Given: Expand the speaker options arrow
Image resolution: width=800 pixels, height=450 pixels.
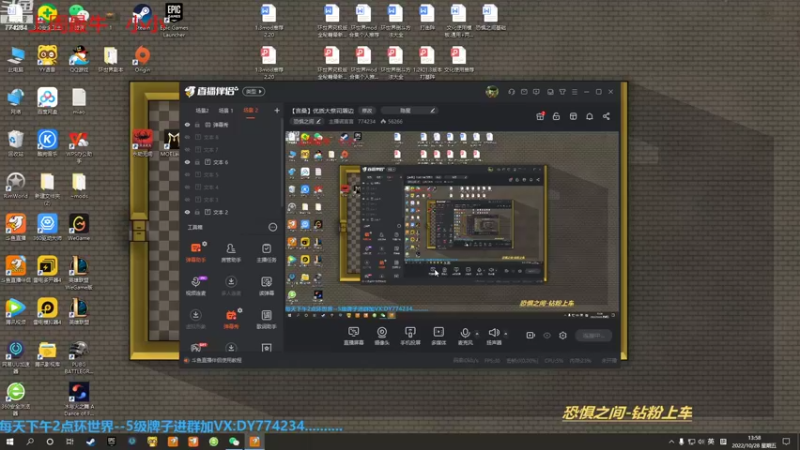Looking at the screenshot, I should [506, 334].
